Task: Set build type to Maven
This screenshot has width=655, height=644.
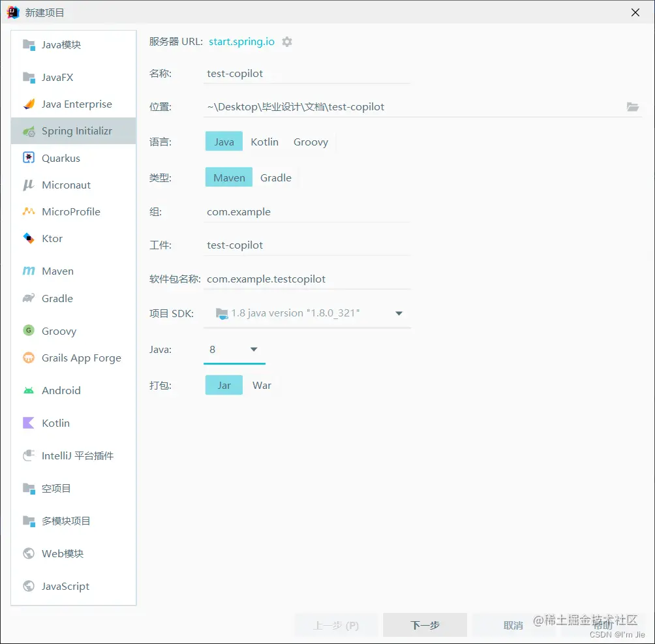Action: coord(229,177)
